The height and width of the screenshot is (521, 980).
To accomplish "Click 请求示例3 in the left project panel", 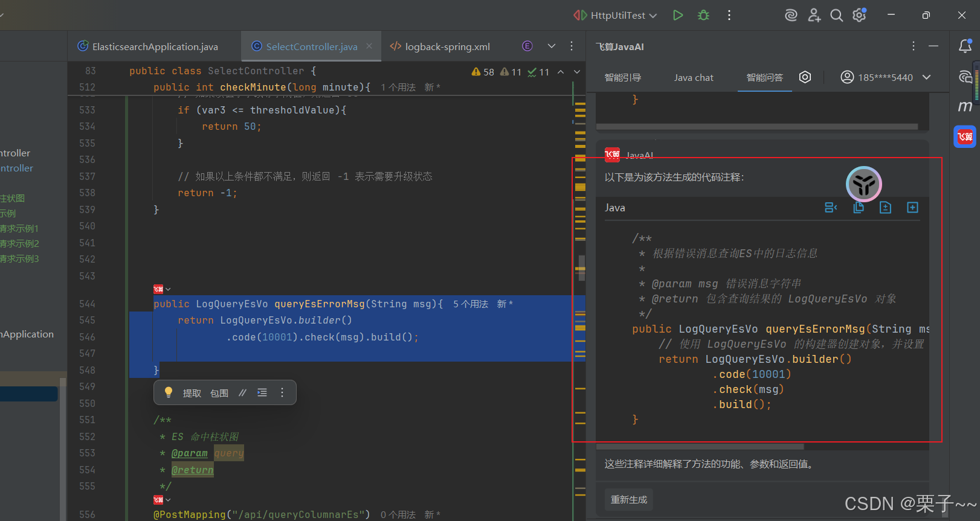I will [x=19, y=258].
